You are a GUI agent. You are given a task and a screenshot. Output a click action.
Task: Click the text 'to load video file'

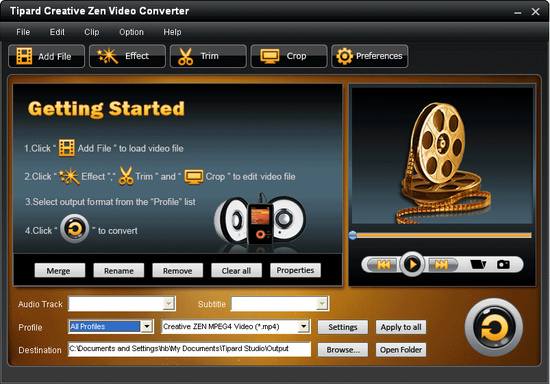pos(151,148)
